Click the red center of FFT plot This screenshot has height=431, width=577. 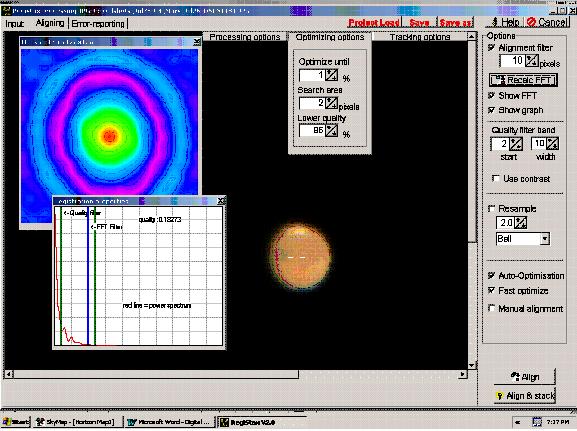[109, 136]
